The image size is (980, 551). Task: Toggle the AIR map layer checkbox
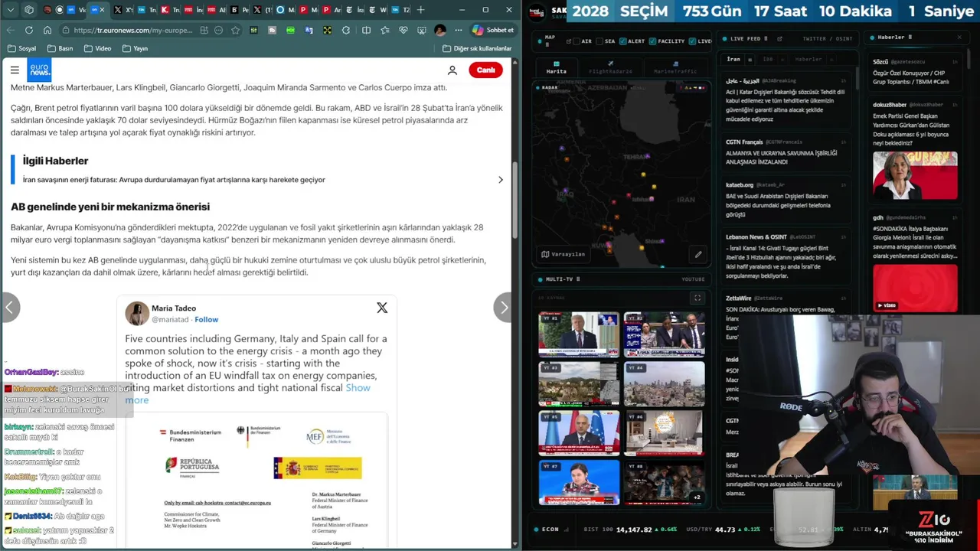[577, 41]
